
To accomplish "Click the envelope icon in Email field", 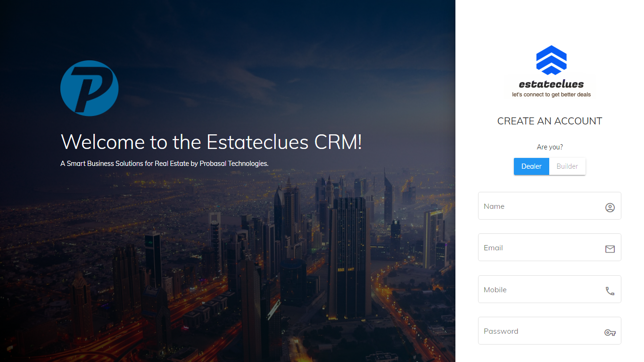I will click(610, 249).
